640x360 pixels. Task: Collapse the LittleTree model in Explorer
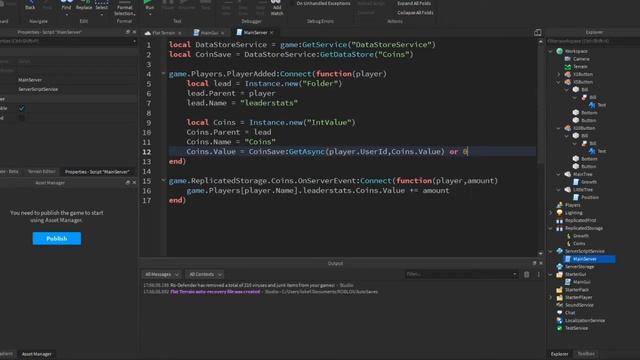point(558,190)
